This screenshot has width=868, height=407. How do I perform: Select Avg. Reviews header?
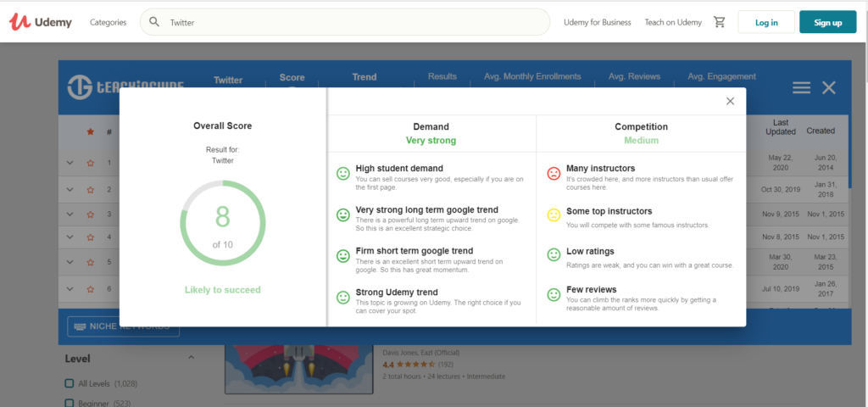coord(634,76)
